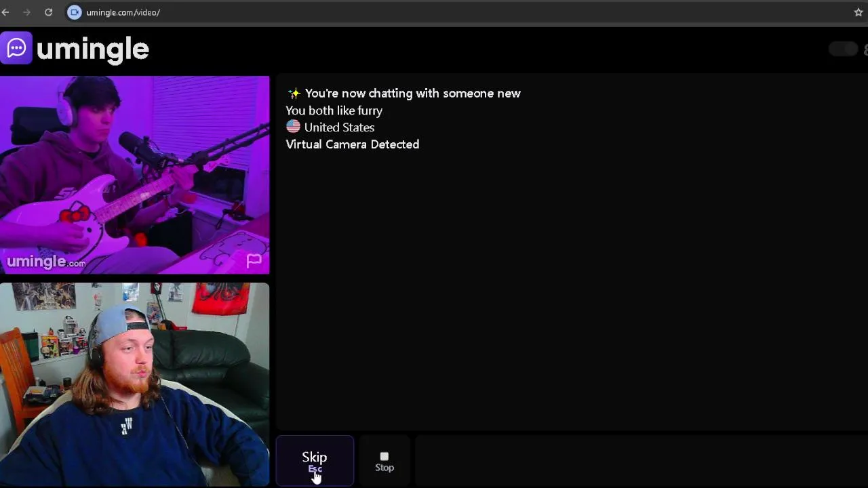Bookmark this page with the star icon
Image resolution: width=868 pixels, height=488 pixels.
tap(859, 12)
